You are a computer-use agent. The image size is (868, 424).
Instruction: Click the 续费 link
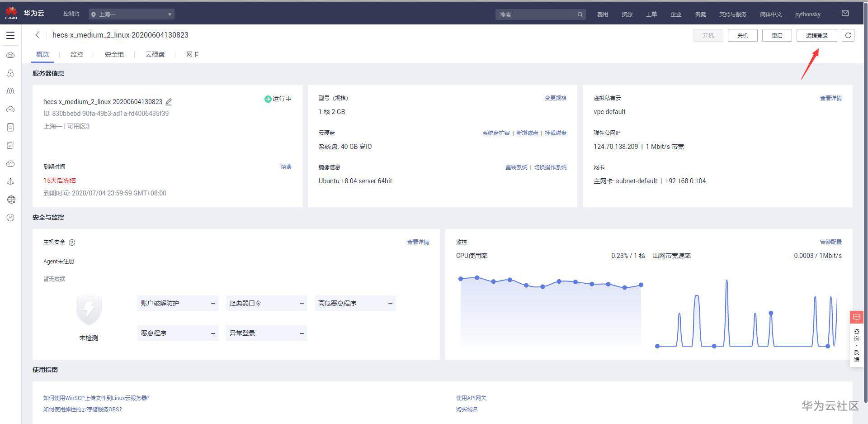point(286,167)
